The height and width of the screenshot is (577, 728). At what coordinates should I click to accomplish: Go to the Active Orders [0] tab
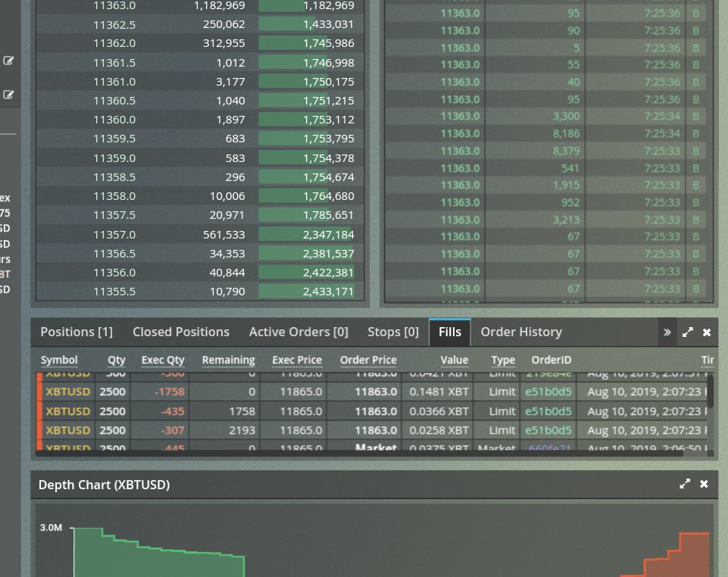(298, 332)
